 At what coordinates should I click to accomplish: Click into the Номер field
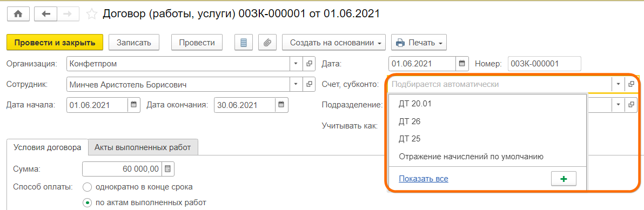tap(544, 64)
